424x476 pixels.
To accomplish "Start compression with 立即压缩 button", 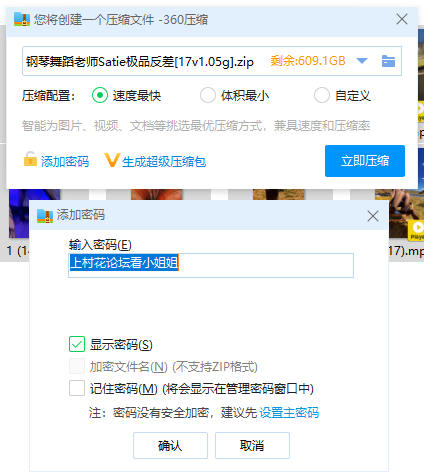I will [365, 161].
